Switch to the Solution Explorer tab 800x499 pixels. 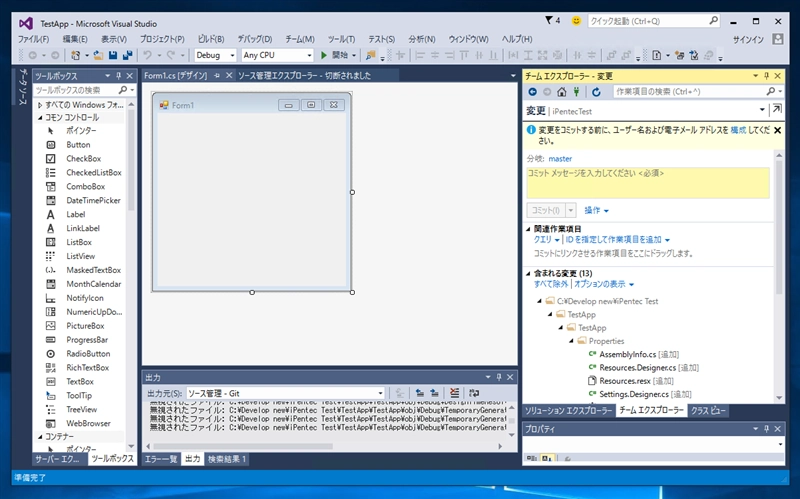click(x=568, y=411)
